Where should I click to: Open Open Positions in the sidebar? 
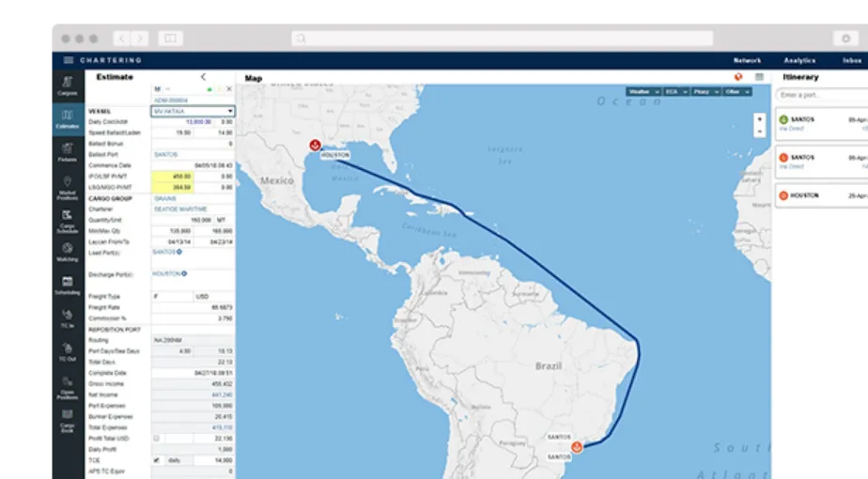pyautogui.click(x=68, y=388)
